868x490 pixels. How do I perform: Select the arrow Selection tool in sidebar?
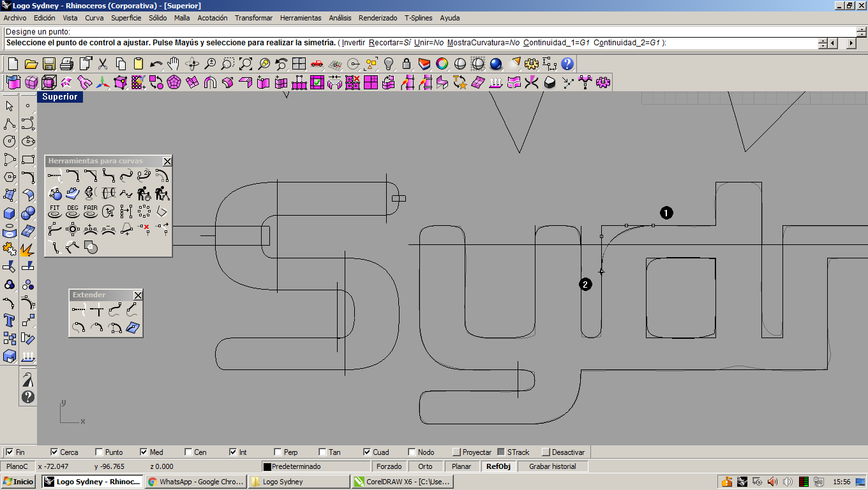(10, 106)
